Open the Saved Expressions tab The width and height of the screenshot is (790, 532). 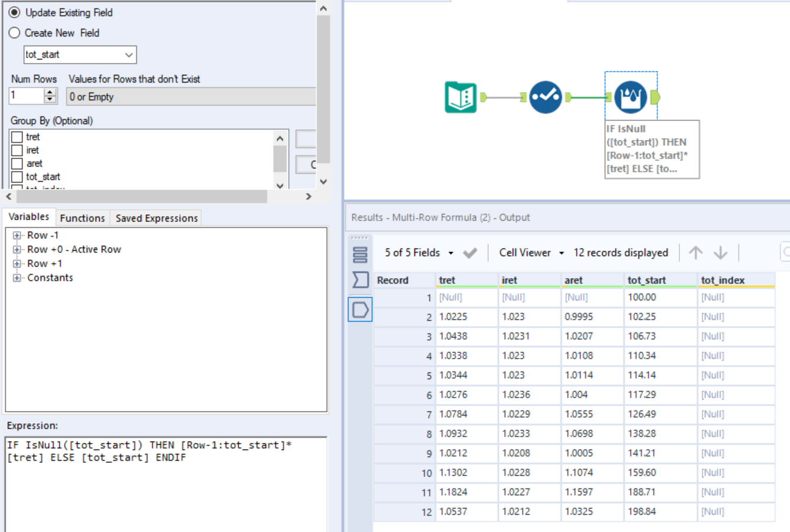tap(156, 218)
